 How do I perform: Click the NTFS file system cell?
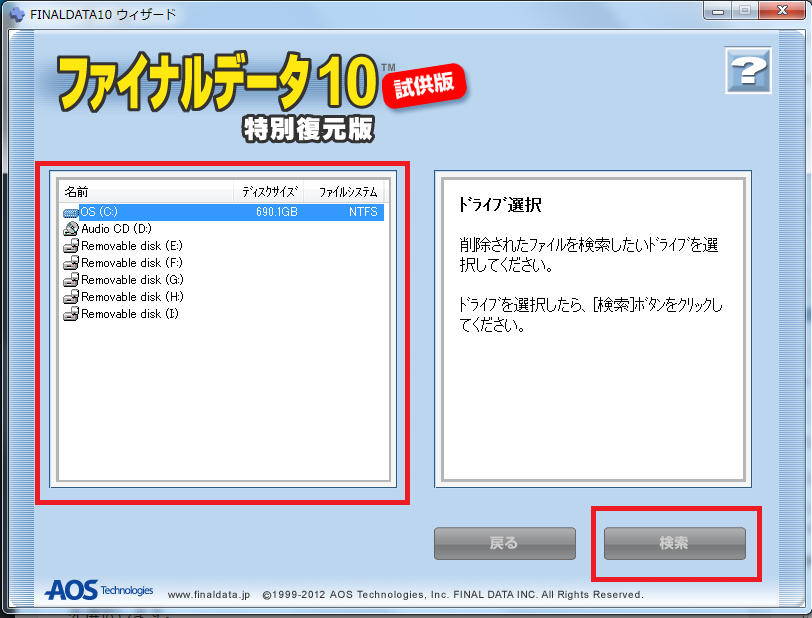pyautogui.click(x=363, y=212)
